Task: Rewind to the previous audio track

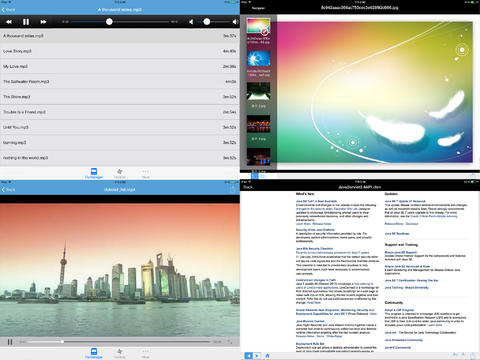Action: [9, 22]
